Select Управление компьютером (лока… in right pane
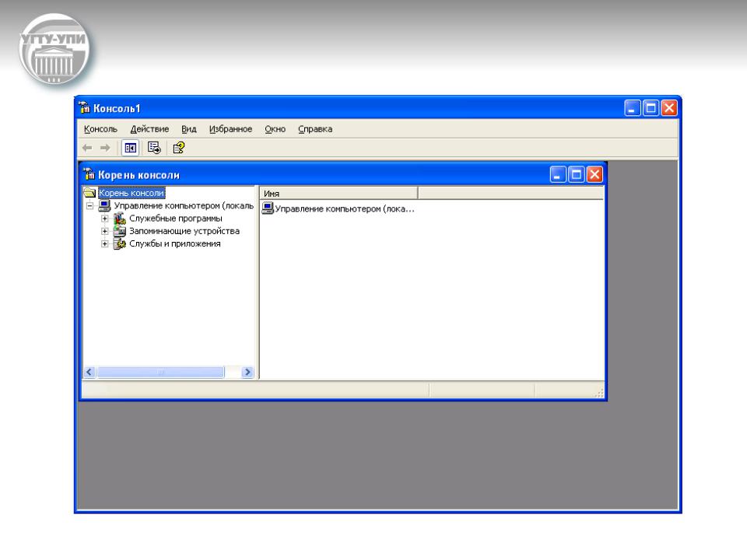The image size is (747, 560). coord(345,208)
